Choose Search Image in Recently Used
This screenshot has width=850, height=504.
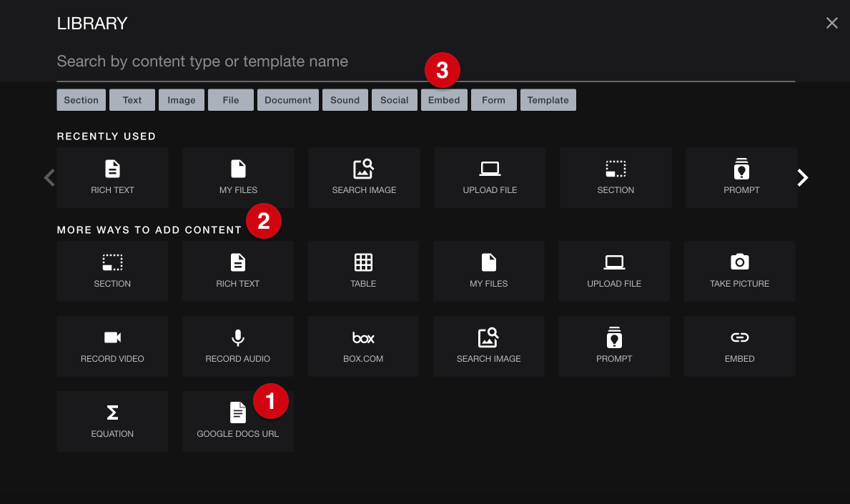coord(364,178)
